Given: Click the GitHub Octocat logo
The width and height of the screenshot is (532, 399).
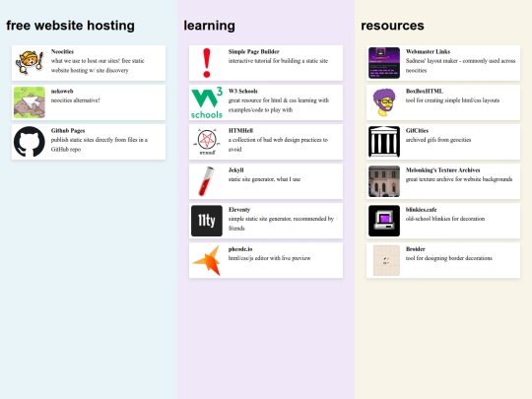Looking at the screenshot, I should coord(30,142).
